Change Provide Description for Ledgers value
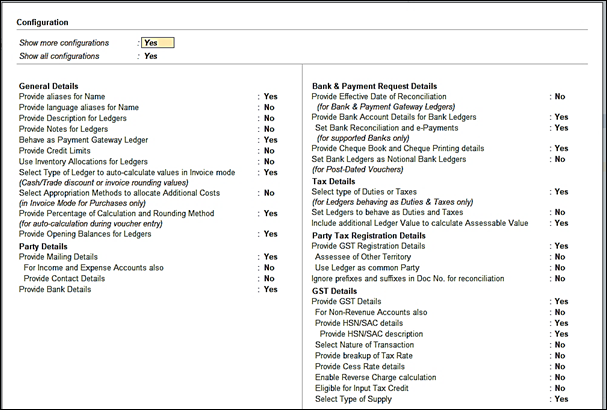Screen dimensions: 607x410 (x=269, y=118)
